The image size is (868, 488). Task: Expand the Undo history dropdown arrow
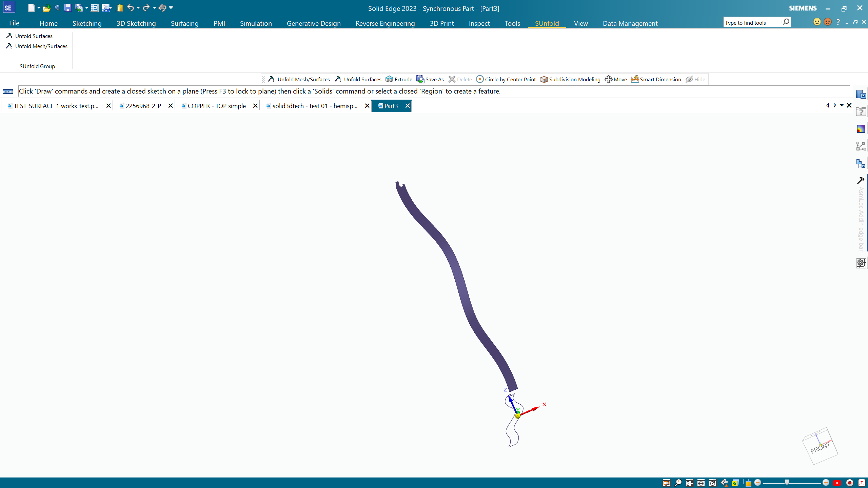[x=138, y=8]
